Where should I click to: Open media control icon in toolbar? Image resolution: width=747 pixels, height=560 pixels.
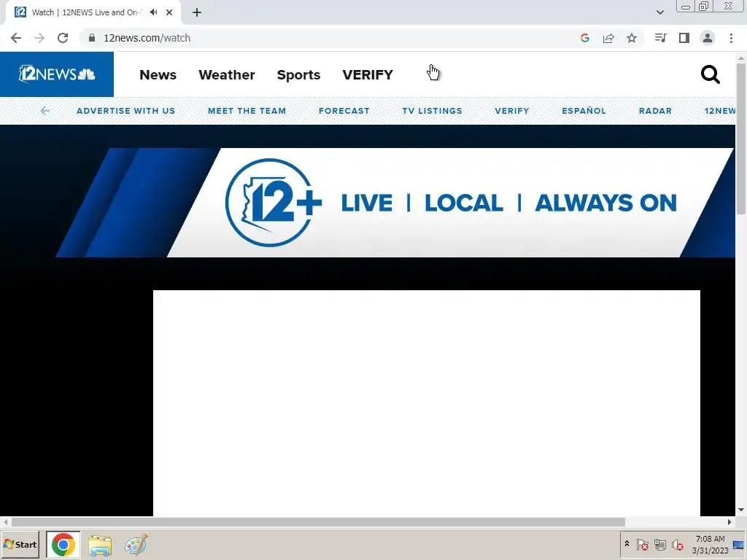(x=660, y=38)
